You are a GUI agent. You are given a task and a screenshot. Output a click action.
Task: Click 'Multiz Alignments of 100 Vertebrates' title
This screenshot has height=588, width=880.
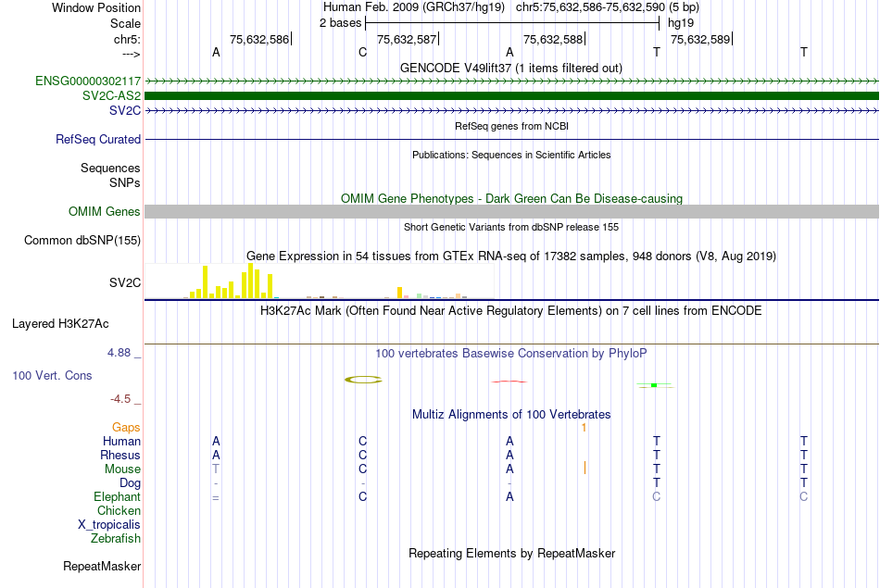511,415
